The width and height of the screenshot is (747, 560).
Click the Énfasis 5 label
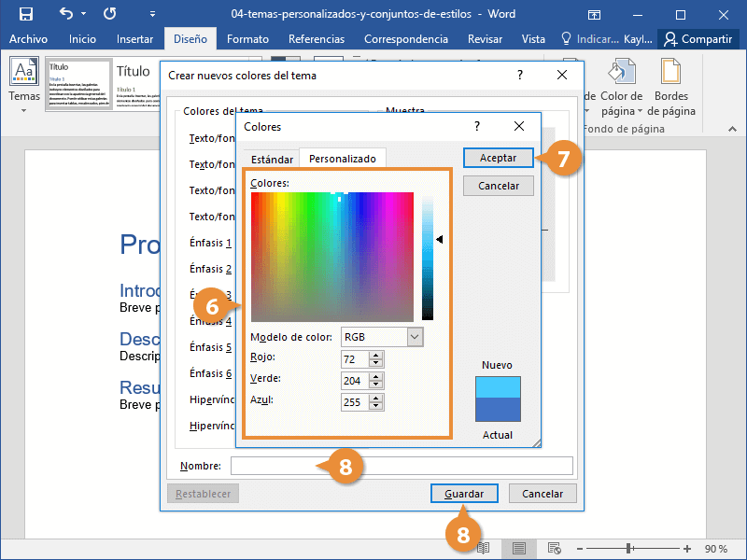click(x=210, y=347)
